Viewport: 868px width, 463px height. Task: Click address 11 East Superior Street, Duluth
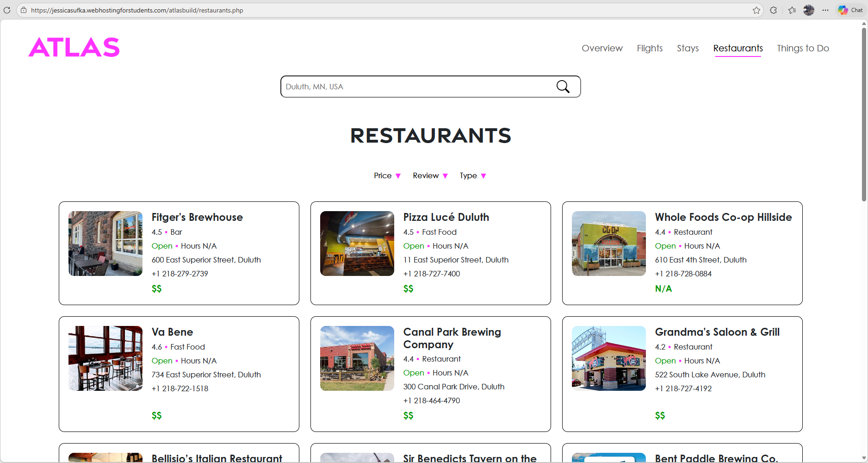click(456, 260)
